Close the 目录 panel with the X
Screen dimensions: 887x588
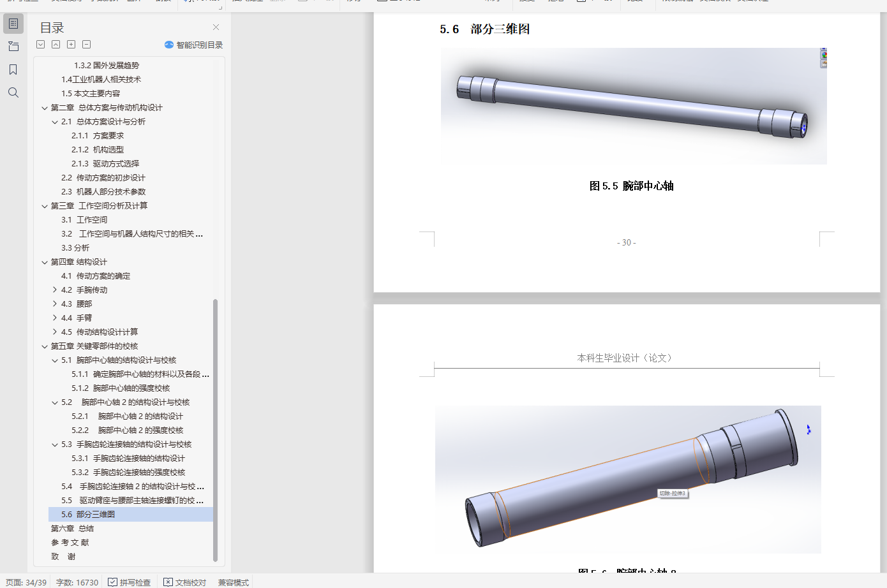[216, 27]
